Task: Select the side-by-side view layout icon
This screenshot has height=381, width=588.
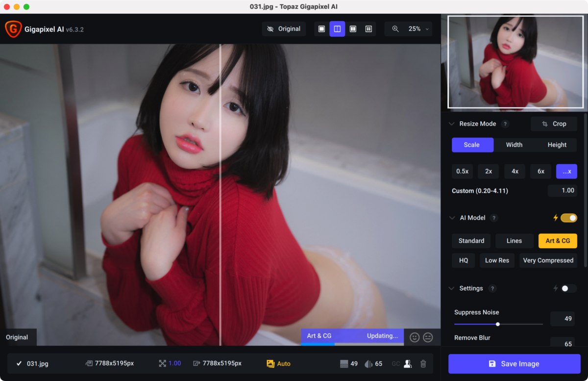Action: (x=353, y=29)
